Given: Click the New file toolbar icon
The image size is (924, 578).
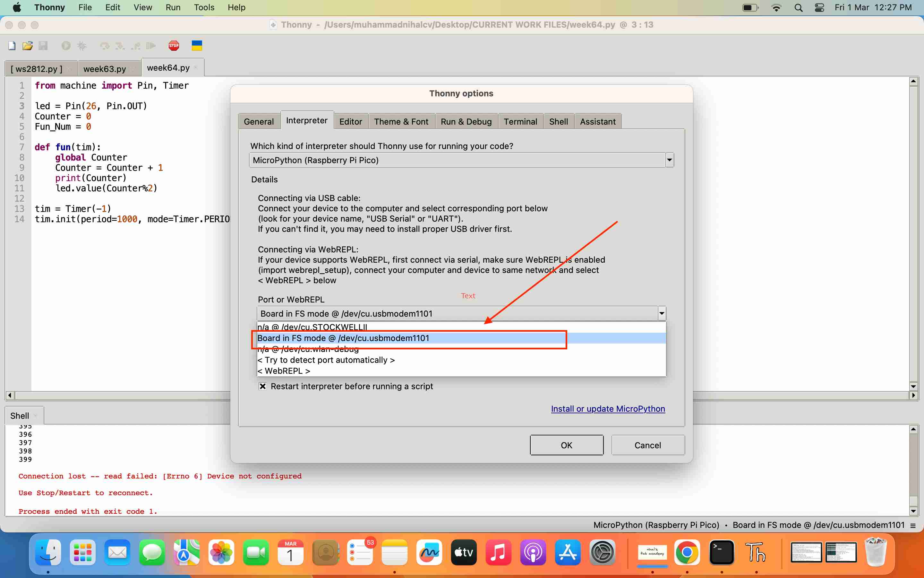Looking at the screenshot, I should [12, 46].
